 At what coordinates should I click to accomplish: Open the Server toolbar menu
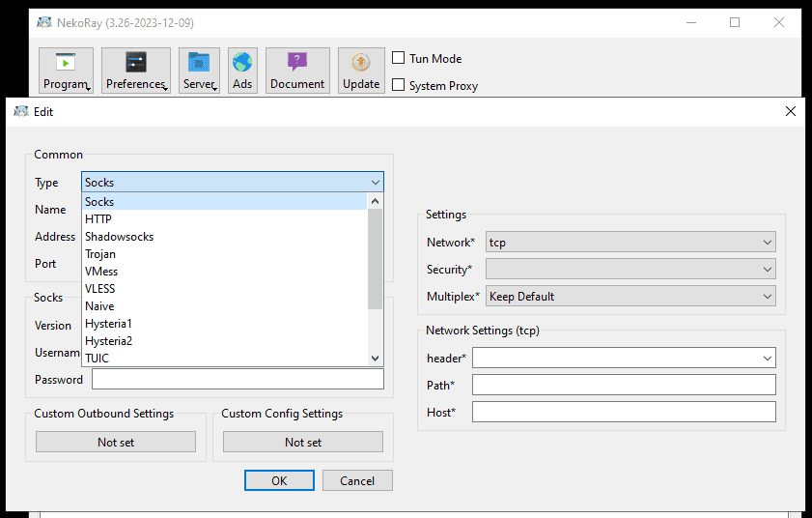tap(199, 71)
